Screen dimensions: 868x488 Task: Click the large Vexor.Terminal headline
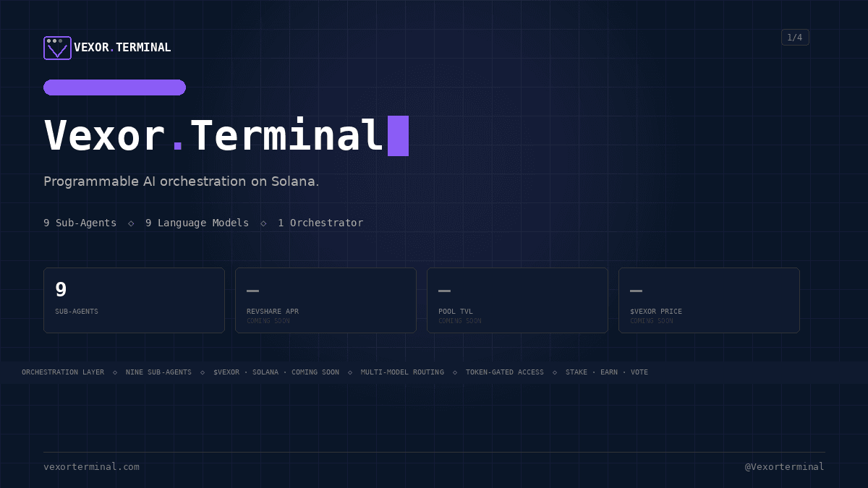pyautogui.click(x=213, y=136)
